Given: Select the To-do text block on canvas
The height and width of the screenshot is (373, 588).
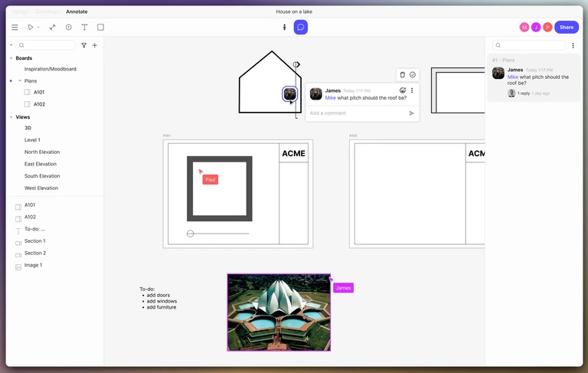Looking at the screenshot, I should click(x=158, y=298).
